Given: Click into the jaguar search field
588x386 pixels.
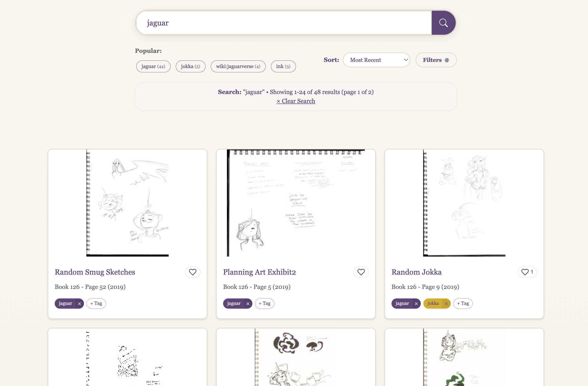Looking at the screenshot, I should 284,23.
